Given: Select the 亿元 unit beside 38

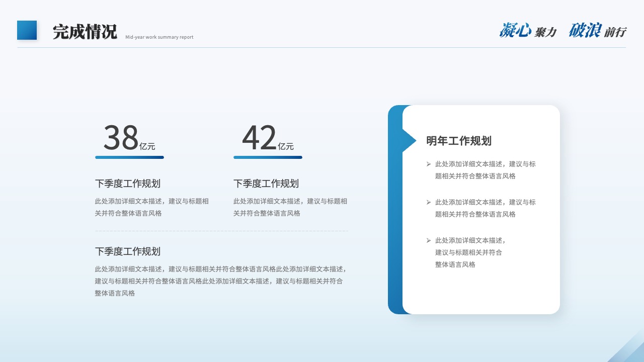Looking at the screenshot, I should [x=147, y=146].
